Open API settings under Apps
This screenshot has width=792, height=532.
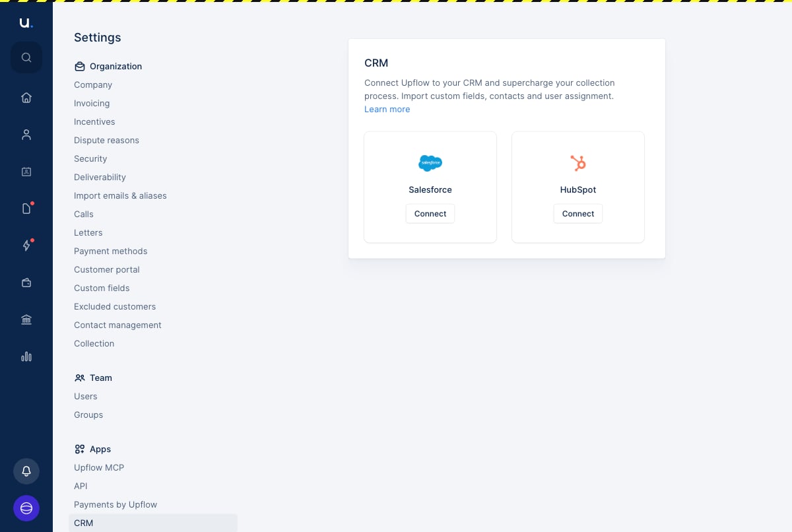(x=81, y=486)
